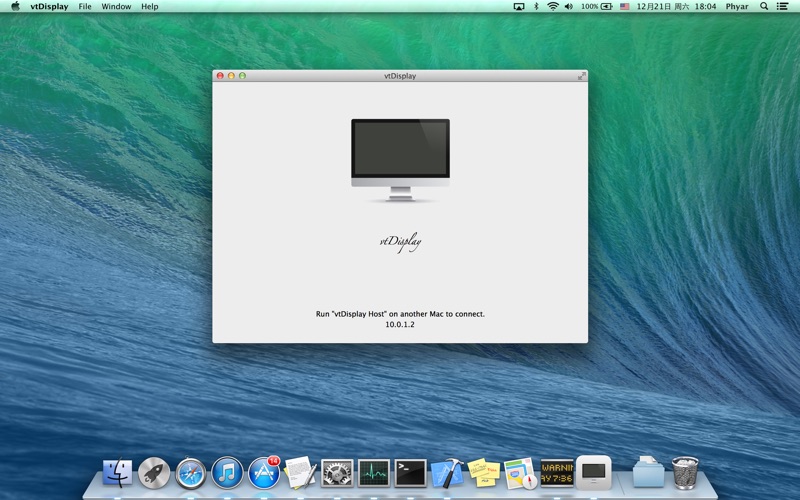Open Notification Center list icon
The height and width of the screenshot is (500, 800).
click(x=782, y=6)
